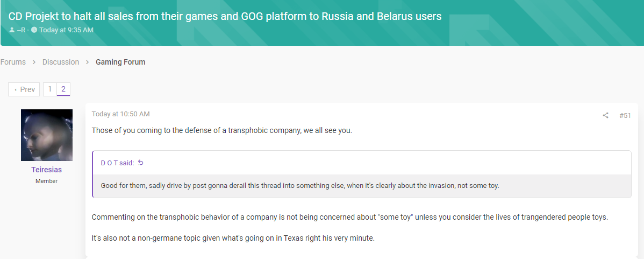This screenshot has width=644, height=259.
Task: Open Teiresias user profile by username
Action: (x=46, y=170)
